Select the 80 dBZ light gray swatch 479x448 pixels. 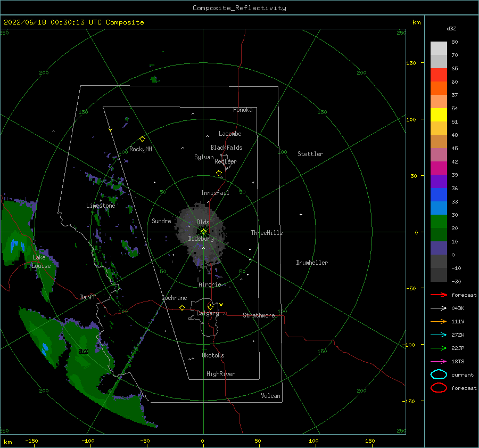tap(439, 48)
